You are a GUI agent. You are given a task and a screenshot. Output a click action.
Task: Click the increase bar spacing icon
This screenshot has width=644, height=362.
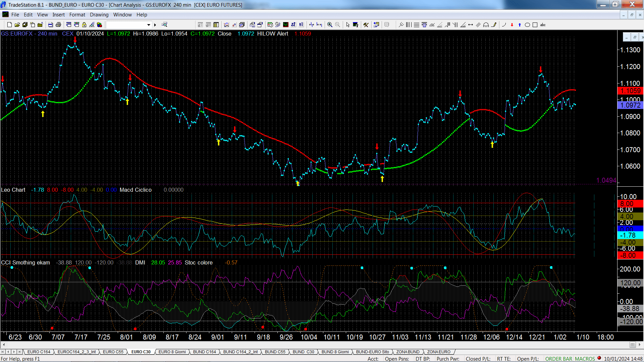coord(319,25)
